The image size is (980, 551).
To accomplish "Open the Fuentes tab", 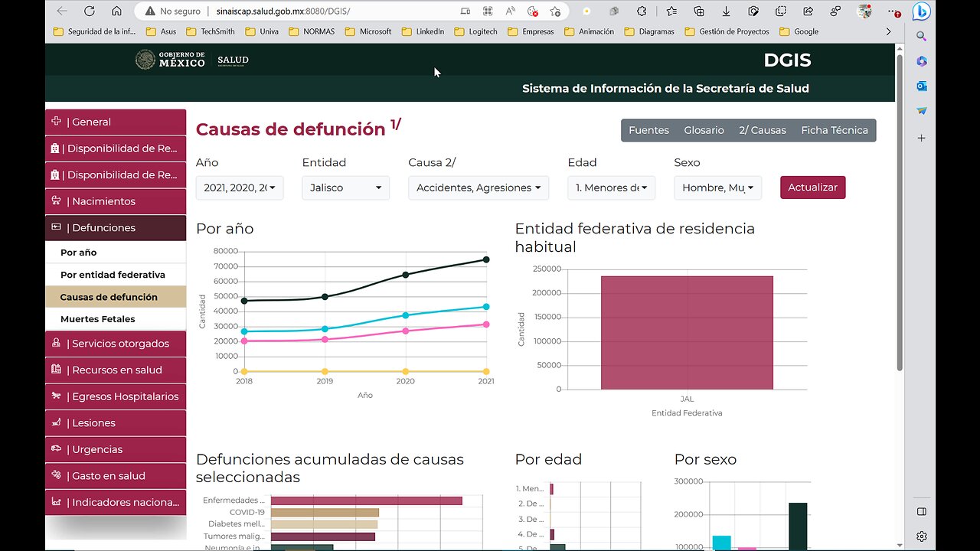I will [x=648, y=130].
